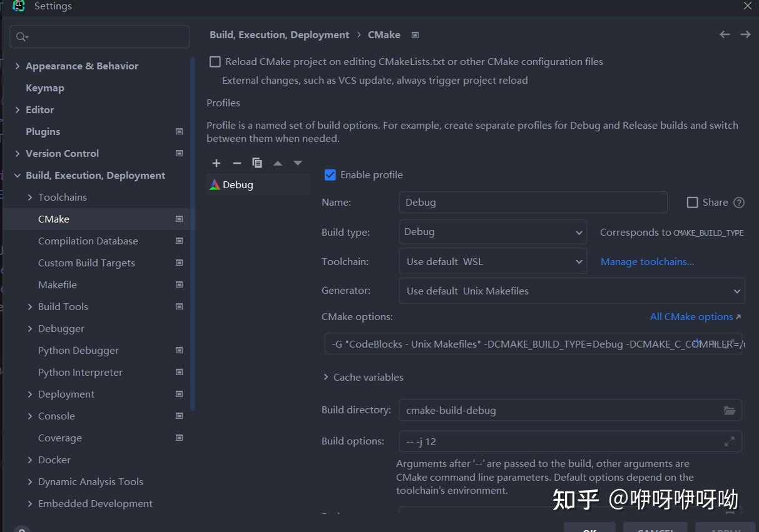The image size is (759, 532).
Task: Open Share help via question mark icon
Action: pyautogui.click(x=739, y=202)
